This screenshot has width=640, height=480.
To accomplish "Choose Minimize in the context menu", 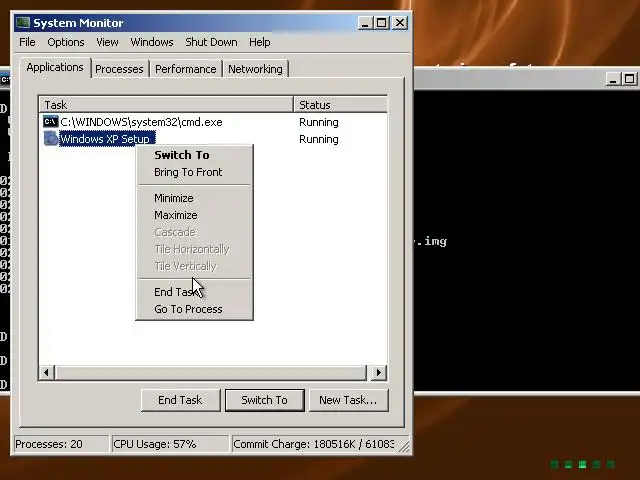I will point(194,198).
